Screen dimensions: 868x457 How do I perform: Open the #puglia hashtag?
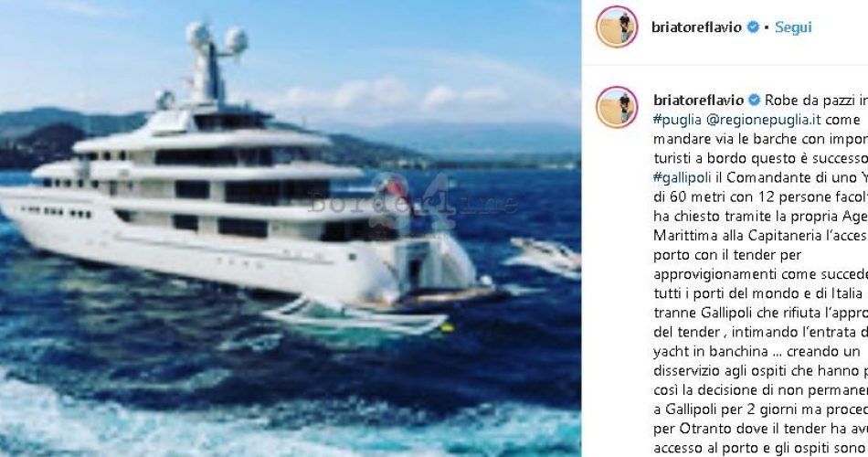coord(678,120)
